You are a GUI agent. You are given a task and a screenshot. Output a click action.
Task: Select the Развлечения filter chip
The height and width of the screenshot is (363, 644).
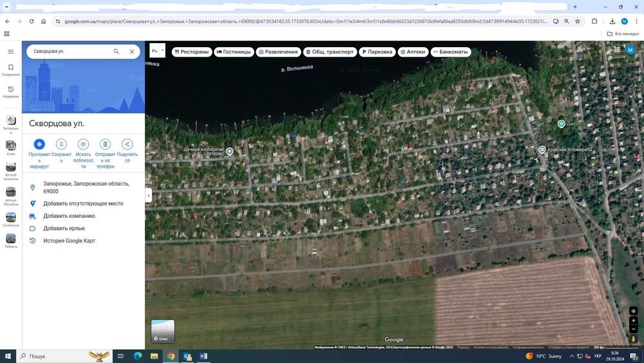point(278,52)
